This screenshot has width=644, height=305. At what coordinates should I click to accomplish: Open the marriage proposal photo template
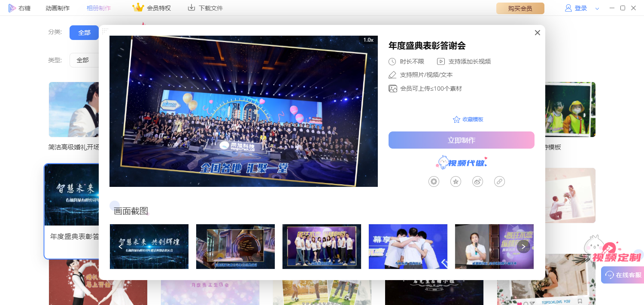tap(570, 195)
